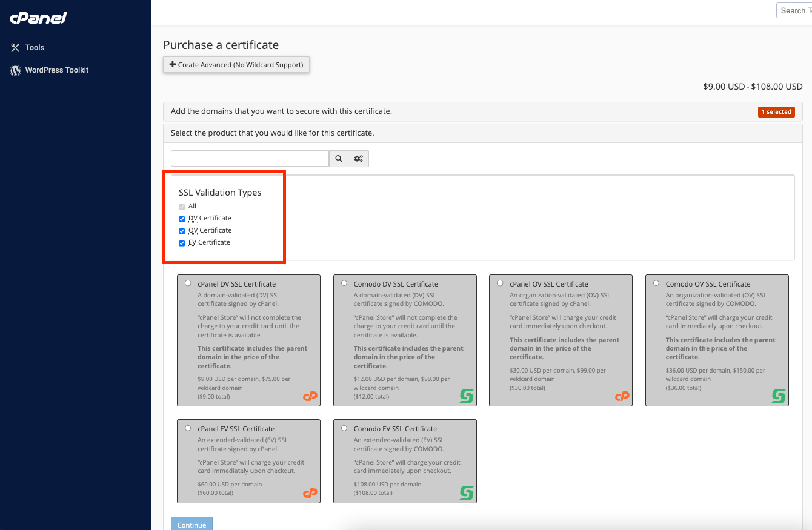Click the '($36.00 total)' price text
This screenshot has height=530, width=812.
[684, 388]
